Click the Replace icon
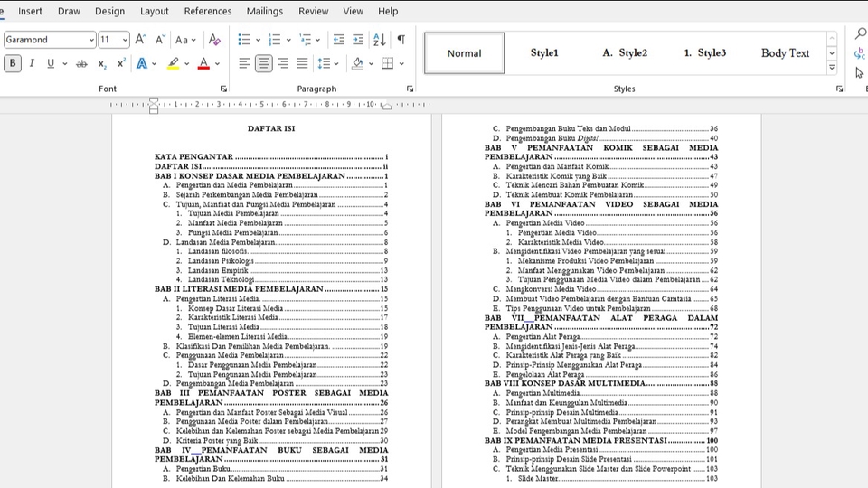The width and height of the screenshot is (868, 488). click(860, 53)
